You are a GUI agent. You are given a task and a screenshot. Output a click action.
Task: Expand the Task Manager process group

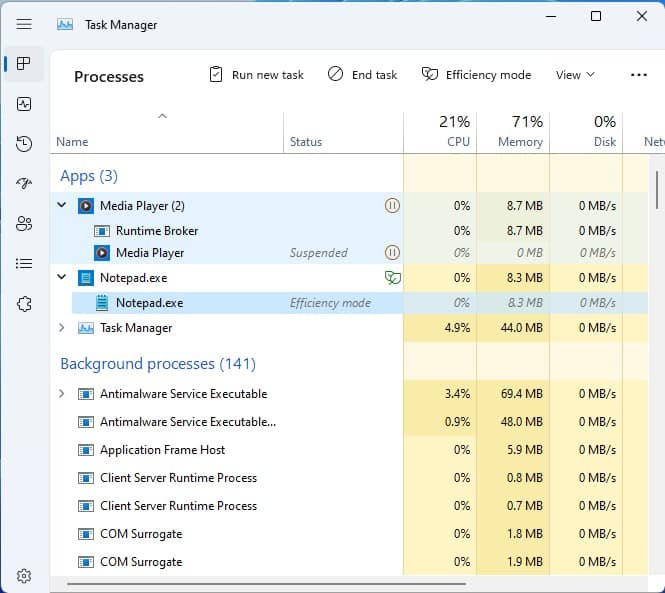[61, 327]
